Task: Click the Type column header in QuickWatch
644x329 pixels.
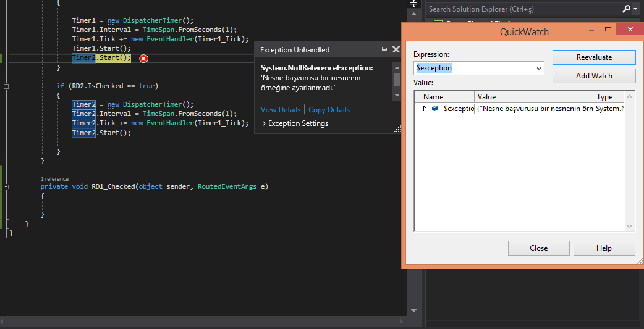Action: 609,98
